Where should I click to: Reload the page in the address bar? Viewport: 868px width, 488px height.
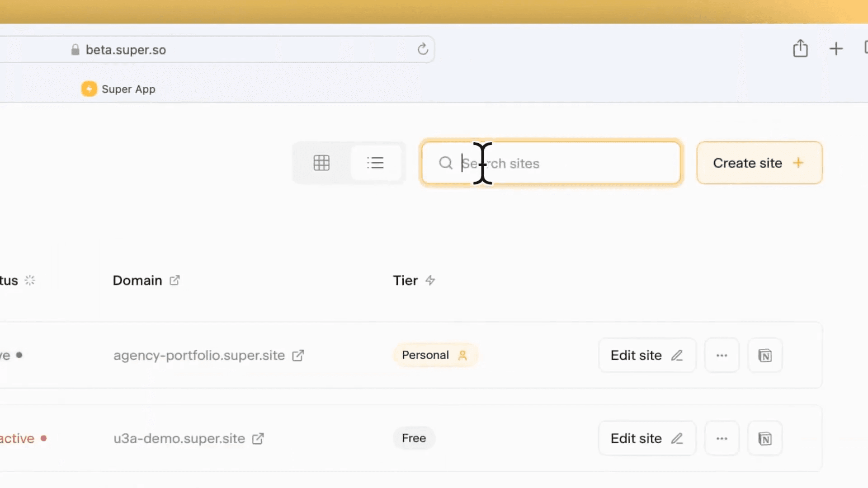point(423,49)
